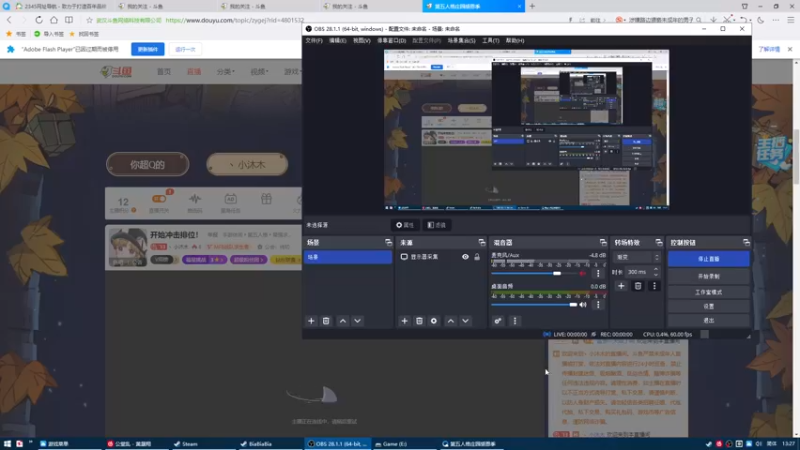Screen dimensions: 800x450
Task: Add a new scene transition
Action: pos(621,286)
